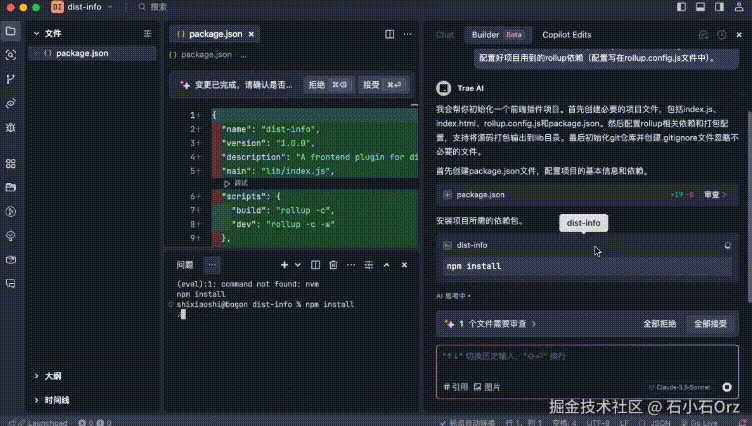Select the Claude-3.5-Sonnet model dropdown
The image size is (752, 426).
pyautogui.click(x=680, y=387)
